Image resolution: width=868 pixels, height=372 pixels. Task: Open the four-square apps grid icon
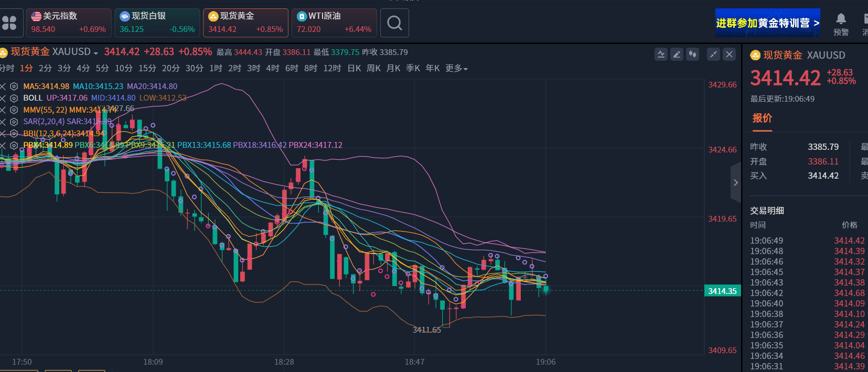pyautogui.click(x=9, y=23)
